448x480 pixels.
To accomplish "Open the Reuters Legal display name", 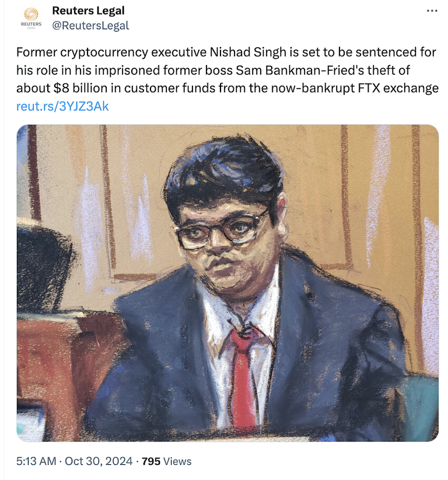I will tap(89, 11).
